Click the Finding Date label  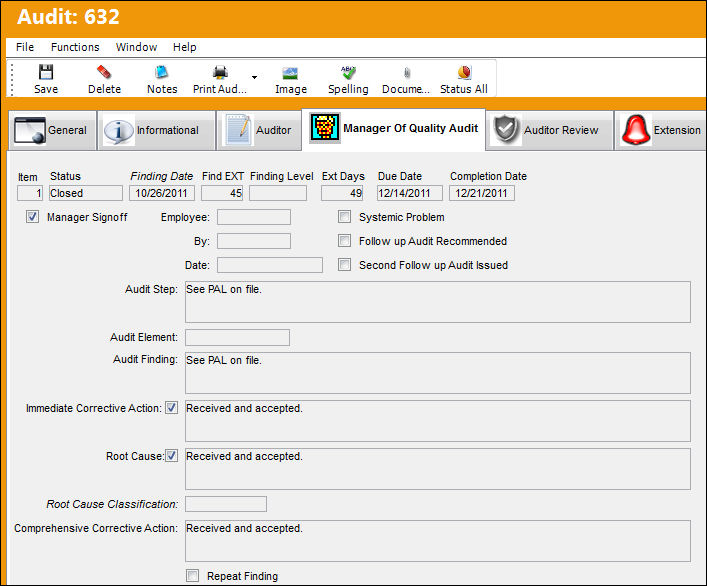pos(161,176)
